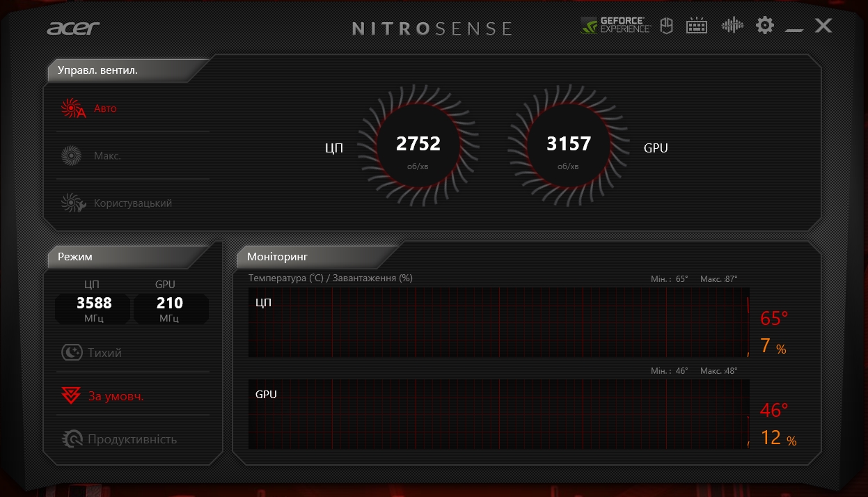Enable the Продуктивність performance mode

pos(118,439)
